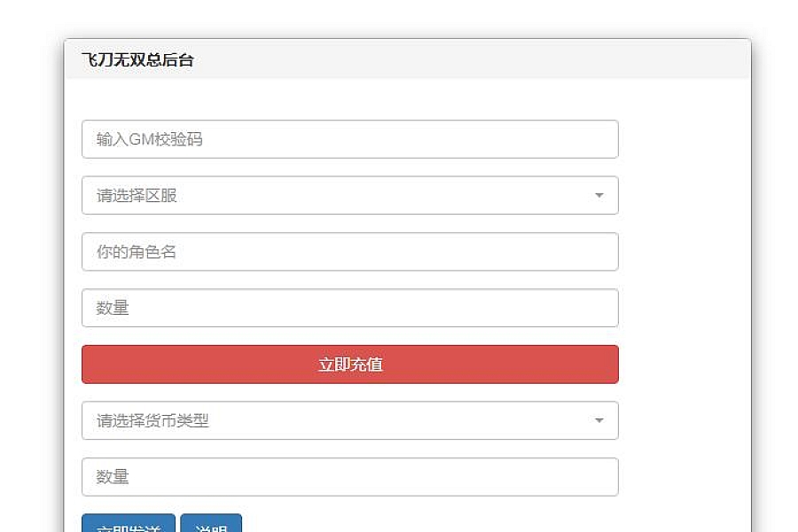This screenshot has height=532, width=798.
Task: Click the arrow icon on 请选择区服 dropdown
Action: pyautogui.click(x=599, y=195)
